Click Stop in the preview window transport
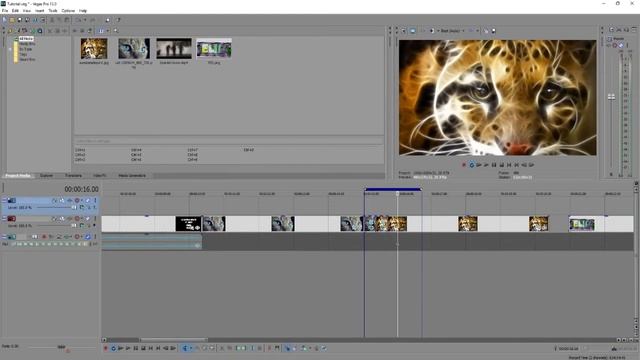Viewport: 640px width, 360px height. click(x=502, y=165)
